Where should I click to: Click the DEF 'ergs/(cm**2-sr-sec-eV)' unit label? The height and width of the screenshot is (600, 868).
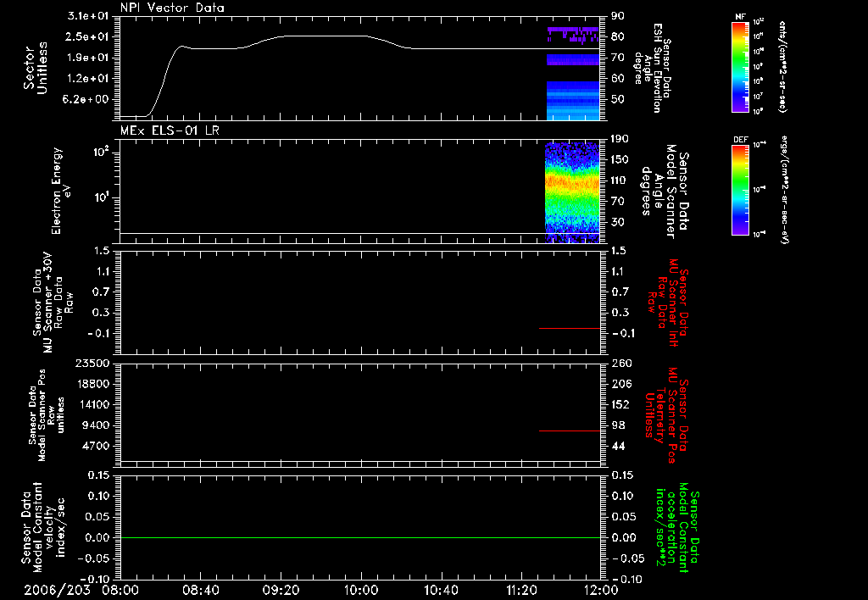(785, 189)
